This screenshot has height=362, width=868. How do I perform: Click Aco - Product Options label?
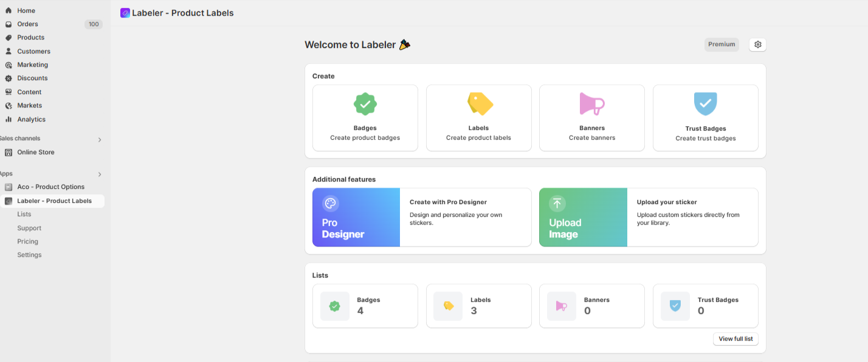click(50, 187)
